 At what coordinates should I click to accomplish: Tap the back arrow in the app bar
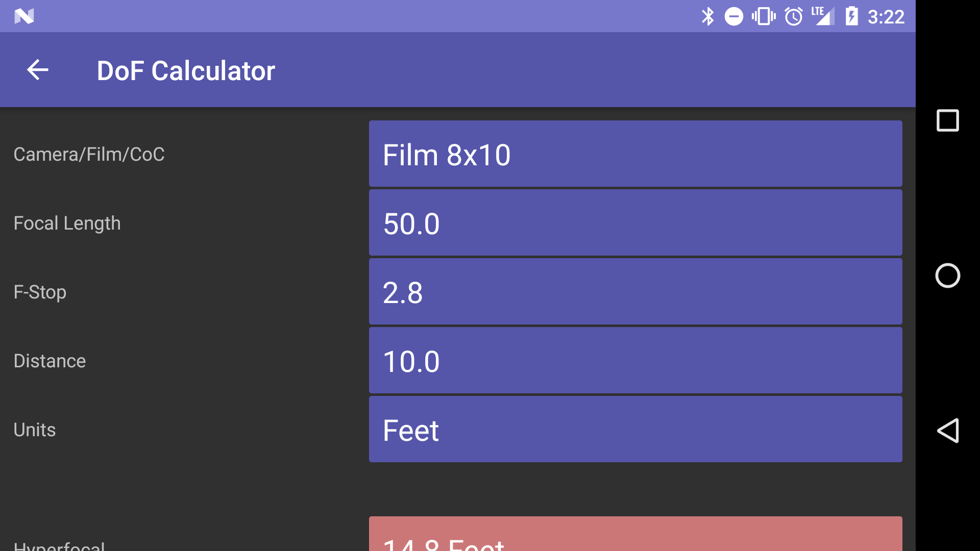(x=37, y=70)
